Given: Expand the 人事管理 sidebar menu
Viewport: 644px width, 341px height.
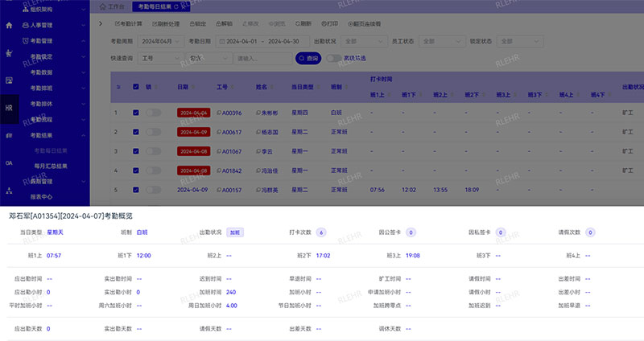Looking at the screenshot, I should (x=54, y=25).
